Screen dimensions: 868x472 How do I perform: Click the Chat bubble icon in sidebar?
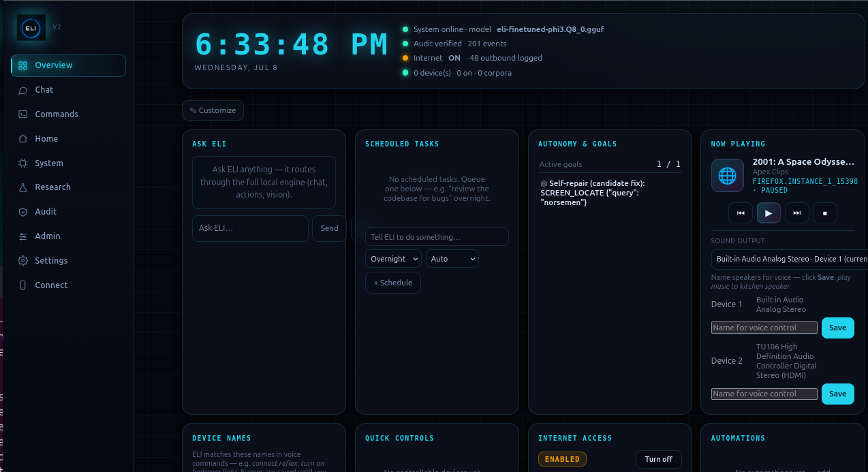(x=22, y=90)
